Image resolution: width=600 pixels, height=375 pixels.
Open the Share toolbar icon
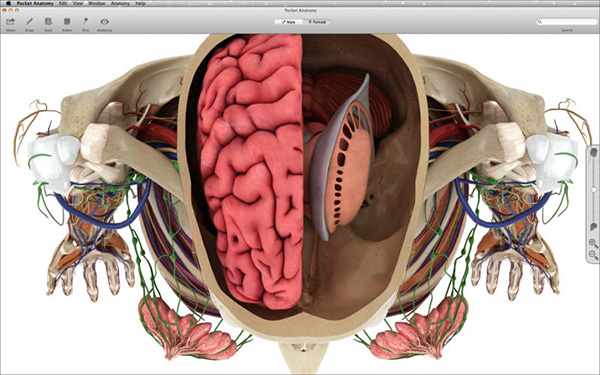[11, 22]
